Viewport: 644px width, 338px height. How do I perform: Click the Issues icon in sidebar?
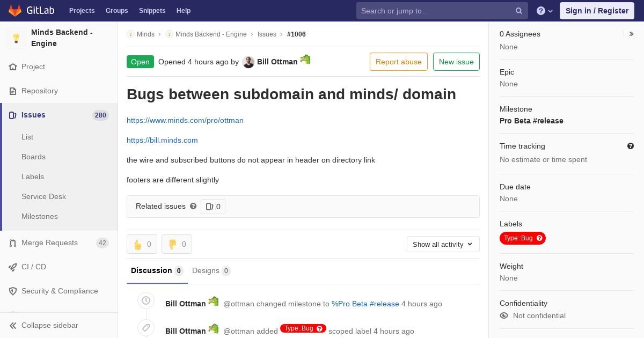pos(13,115)
